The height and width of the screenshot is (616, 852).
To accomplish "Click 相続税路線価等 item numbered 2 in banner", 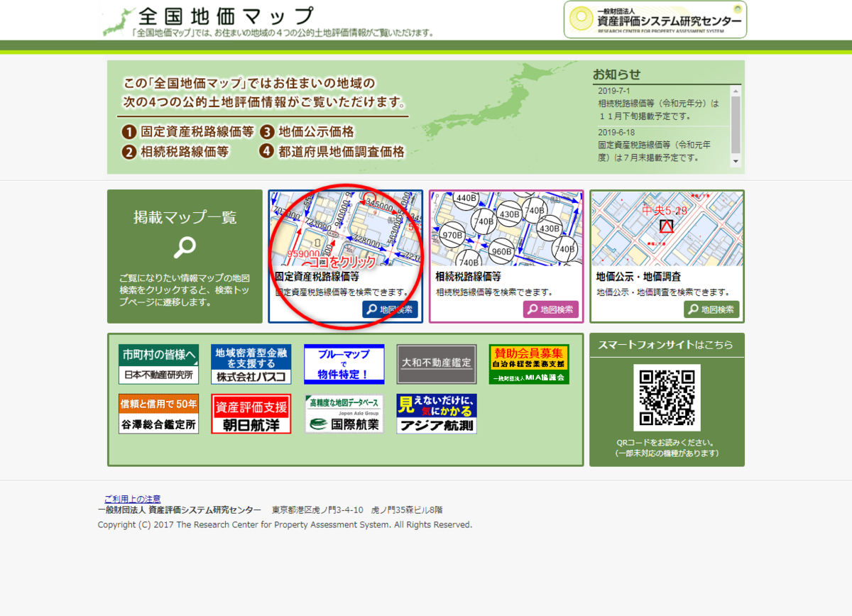I will click(175, 151).
